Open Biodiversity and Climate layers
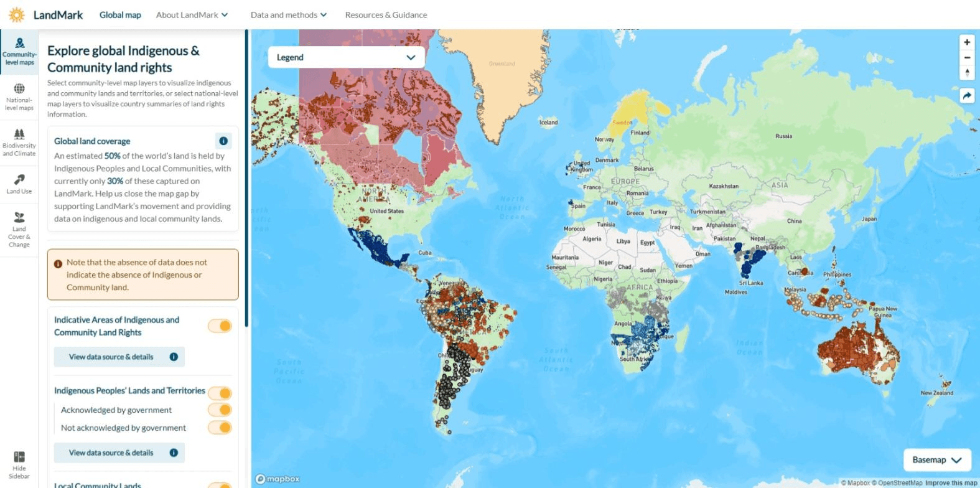The width and height of the screenshot is (980, 488). (19, 142)
